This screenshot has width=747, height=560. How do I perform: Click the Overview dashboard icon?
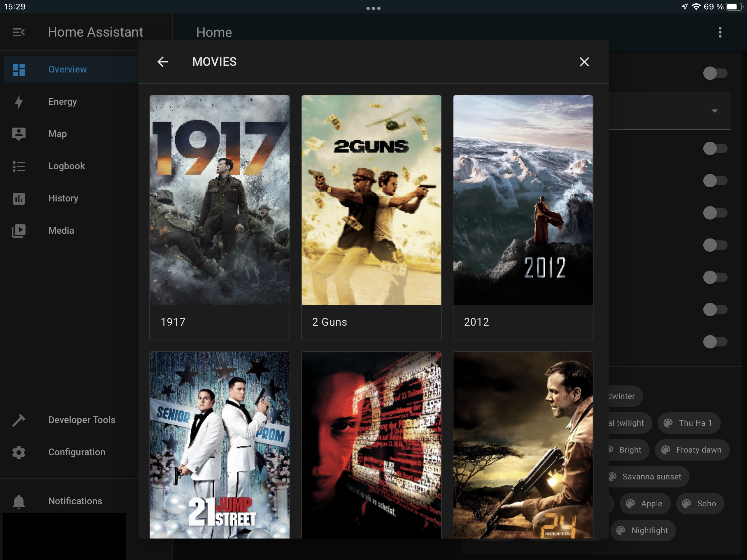point(19,69)
